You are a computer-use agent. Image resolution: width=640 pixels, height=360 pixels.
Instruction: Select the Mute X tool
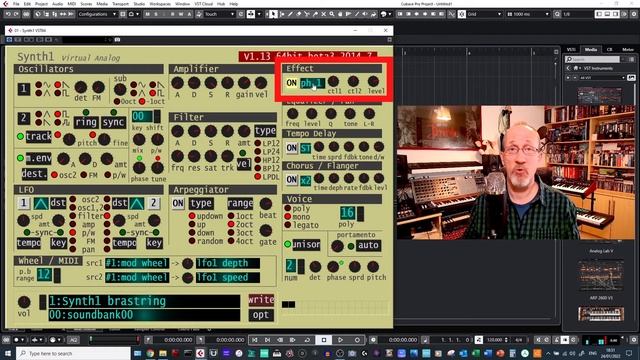point(324,14)
